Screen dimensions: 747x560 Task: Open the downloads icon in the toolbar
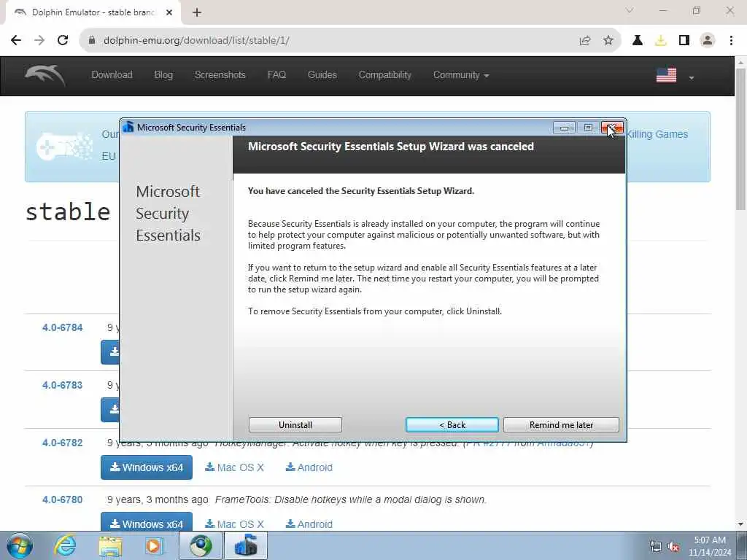pyautogui.click(x=661, y=41)
